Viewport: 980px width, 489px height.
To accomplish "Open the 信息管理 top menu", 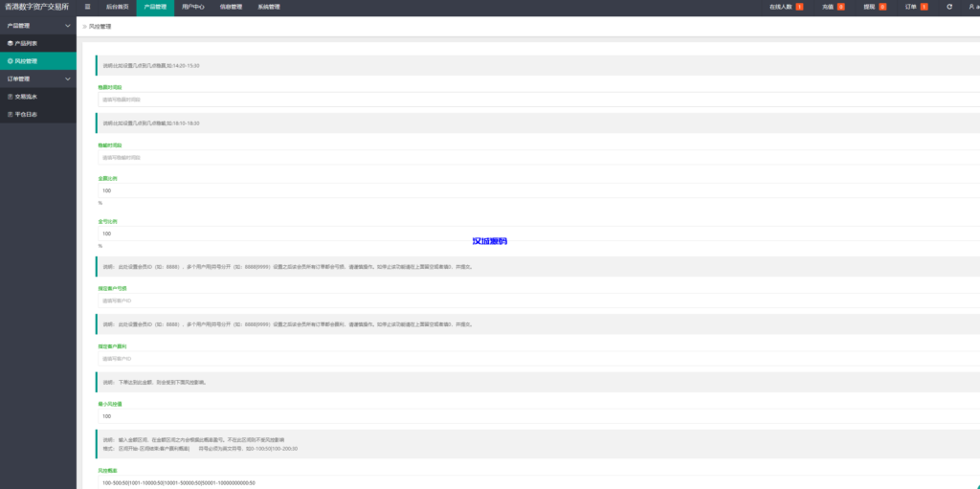I will [231, 7].
